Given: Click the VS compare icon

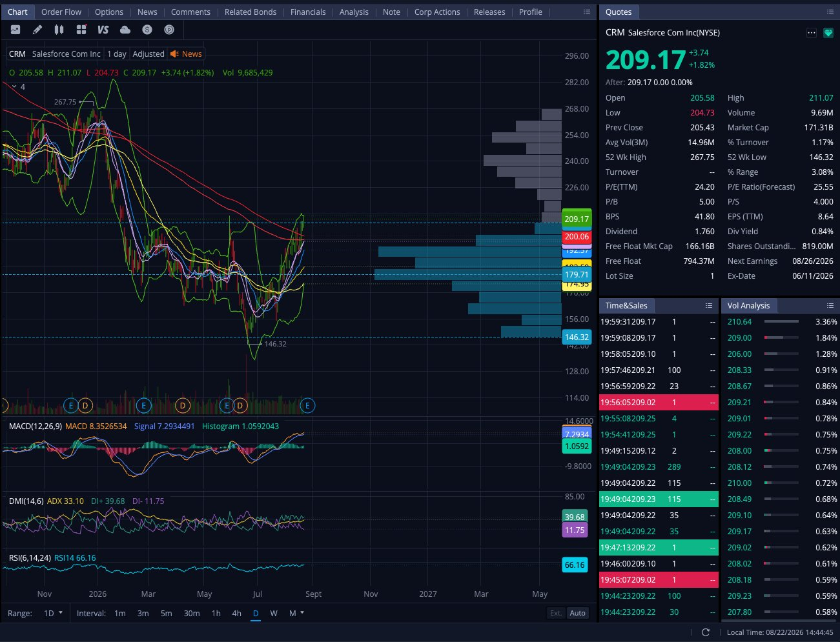Looking at the screenshot, I should (103, 30).
